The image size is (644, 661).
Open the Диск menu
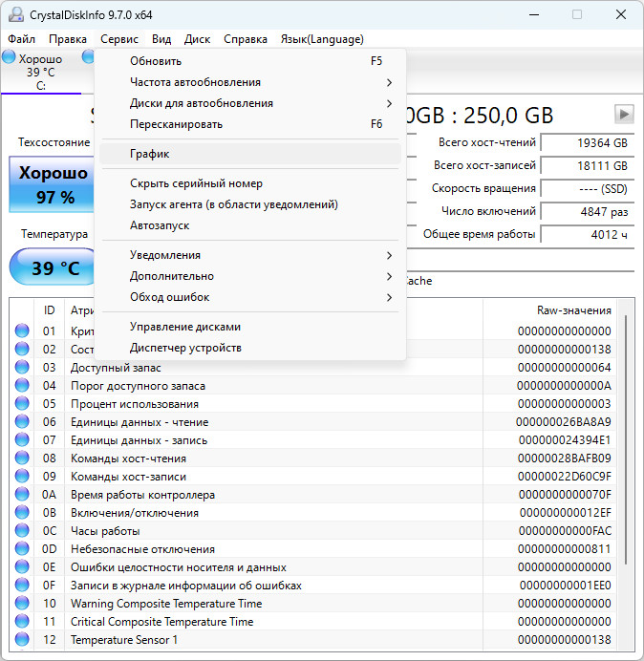tap(197, 39)
